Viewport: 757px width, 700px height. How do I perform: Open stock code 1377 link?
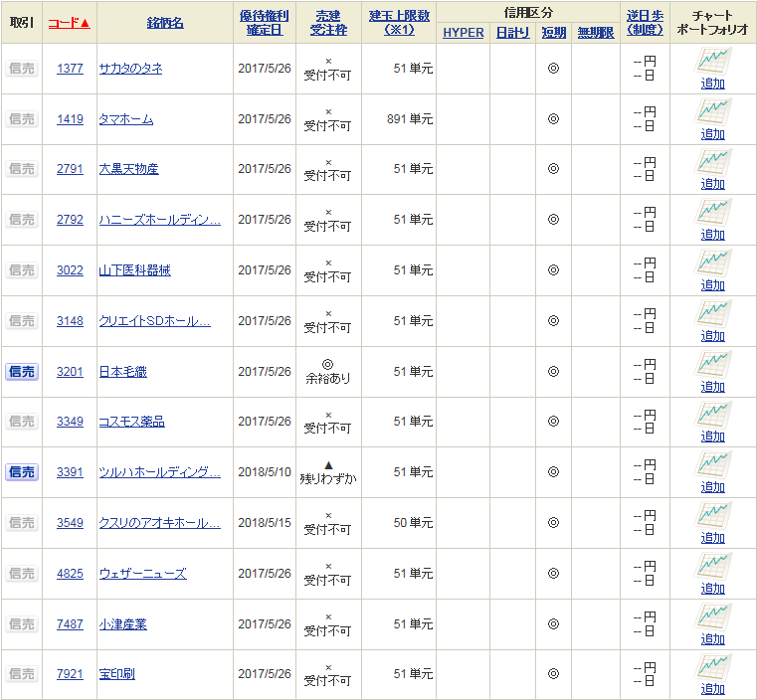tap(70, 69)
